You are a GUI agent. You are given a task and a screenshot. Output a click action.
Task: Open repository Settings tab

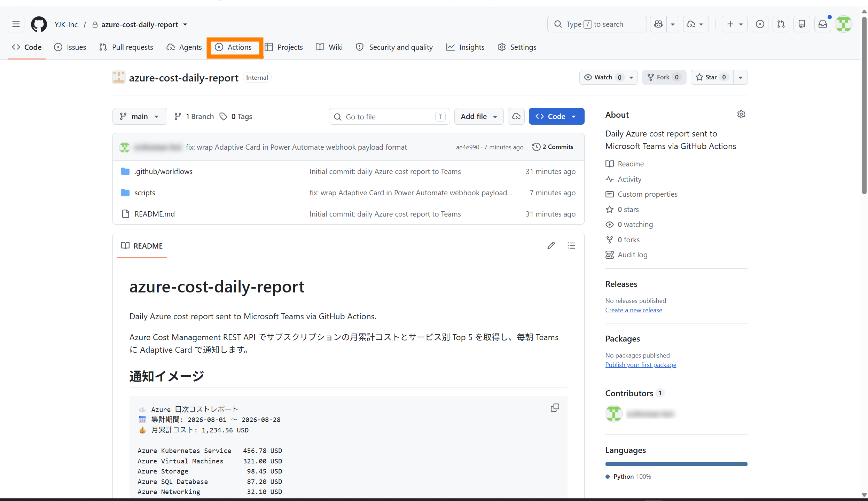point(517,47)
